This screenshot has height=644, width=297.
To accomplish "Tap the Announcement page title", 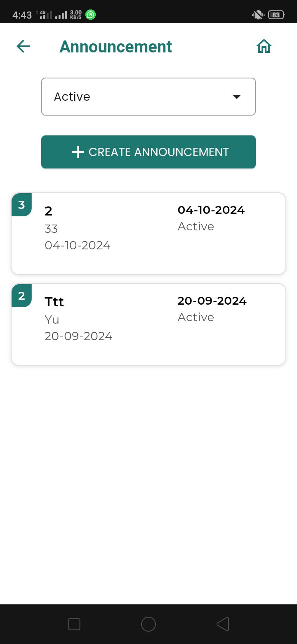I will 115,47.
